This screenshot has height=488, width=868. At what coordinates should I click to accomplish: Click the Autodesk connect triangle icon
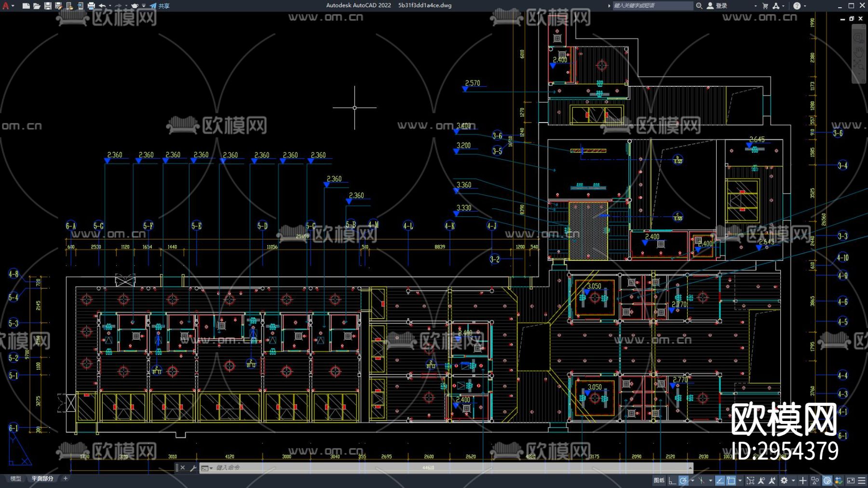point(776,6)
